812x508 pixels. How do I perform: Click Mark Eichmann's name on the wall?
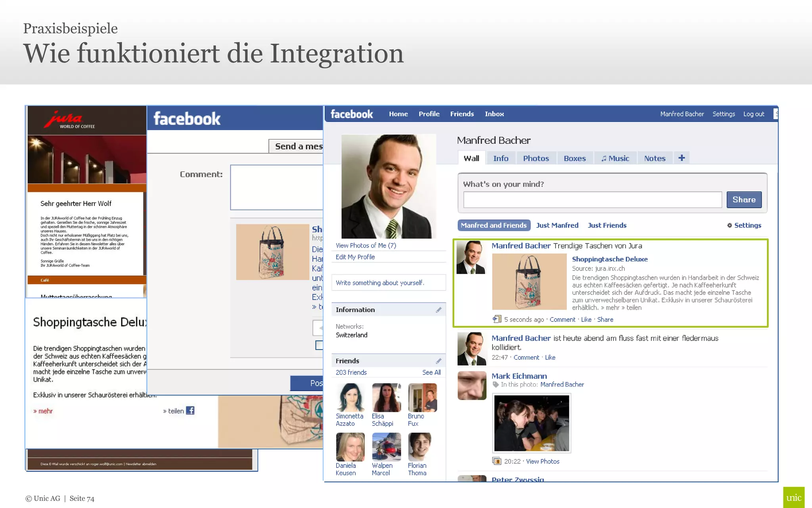click(519, 376)
